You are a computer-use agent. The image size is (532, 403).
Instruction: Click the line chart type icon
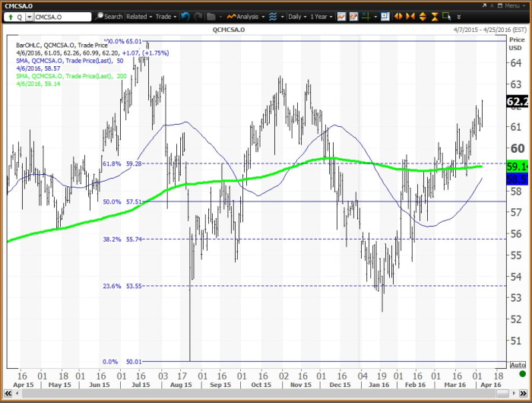(342, 16)
